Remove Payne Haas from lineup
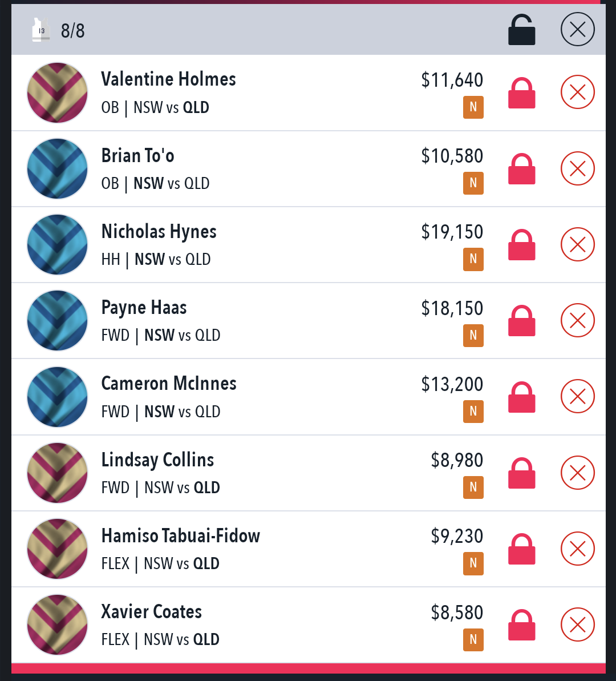The height and width of the screenshot is (681, 616). (x=577, y=320)
